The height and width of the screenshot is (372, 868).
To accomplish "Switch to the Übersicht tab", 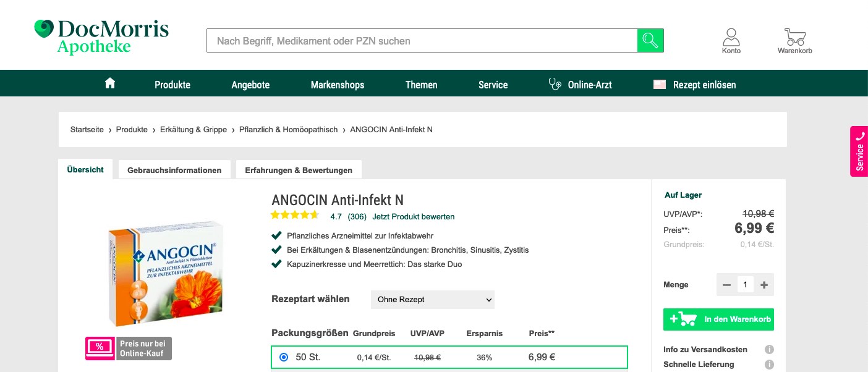I will tap(85, 169).
